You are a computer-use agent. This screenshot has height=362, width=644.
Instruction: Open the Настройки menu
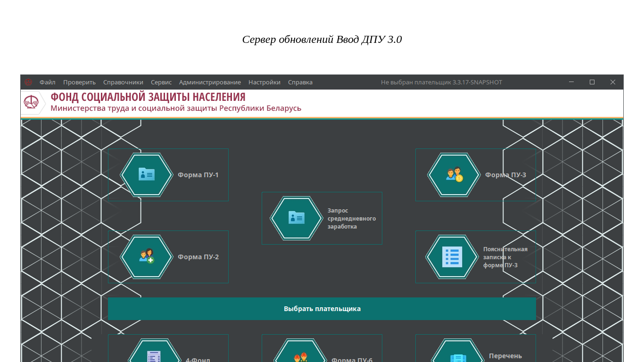coord(264,82)
